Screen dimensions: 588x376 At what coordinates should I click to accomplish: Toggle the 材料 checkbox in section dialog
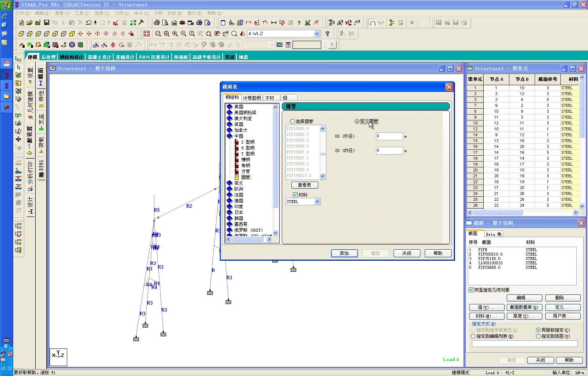[295, 195]
